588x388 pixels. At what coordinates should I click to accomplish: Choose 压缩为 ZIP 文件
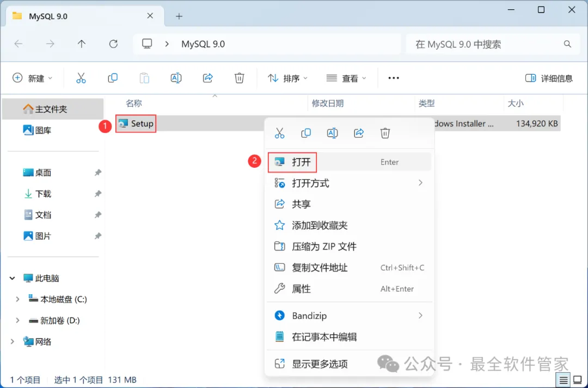pyautogui.click(x=350, y=246)
